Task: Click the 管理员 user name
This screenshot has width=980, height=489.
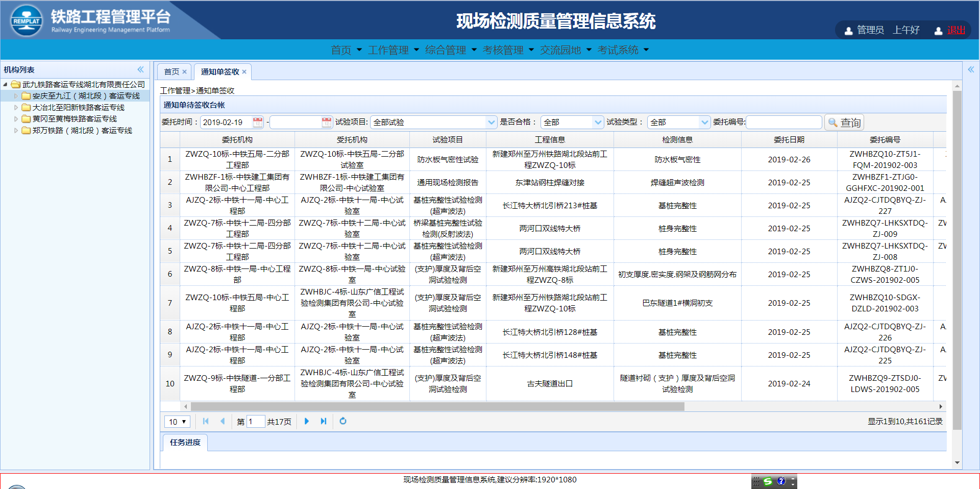Action: 870,30
